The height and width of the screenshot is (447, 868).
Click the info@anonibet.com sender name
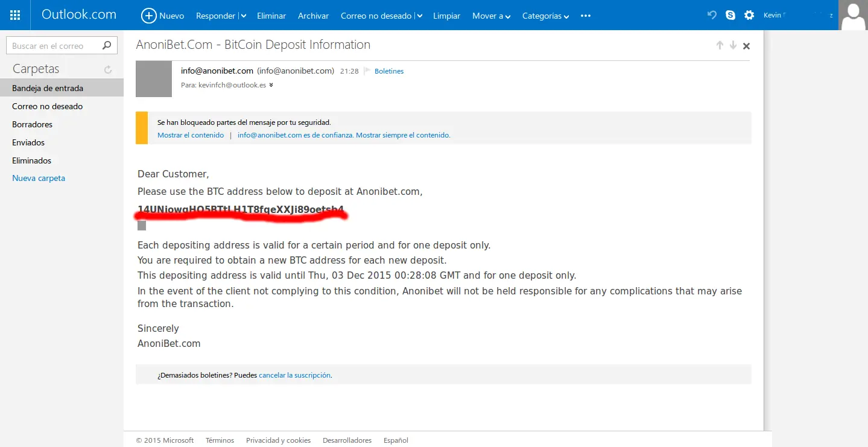coord(217,71)
